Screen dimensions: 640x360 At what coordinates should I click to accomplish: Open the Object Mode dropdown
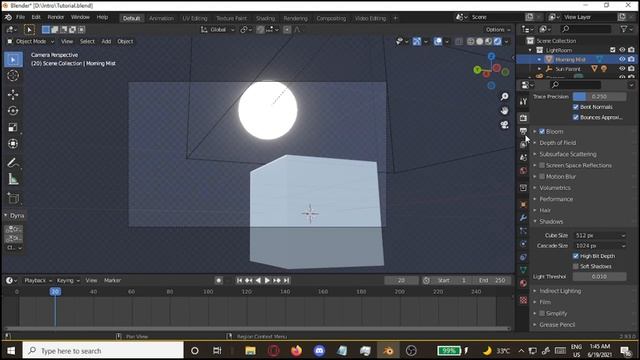click(x=31, y=41)
